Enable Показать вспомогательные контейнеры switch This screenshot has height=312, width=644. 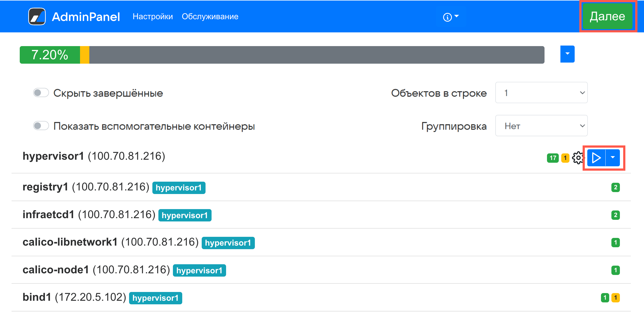click(x=41, y=126)
